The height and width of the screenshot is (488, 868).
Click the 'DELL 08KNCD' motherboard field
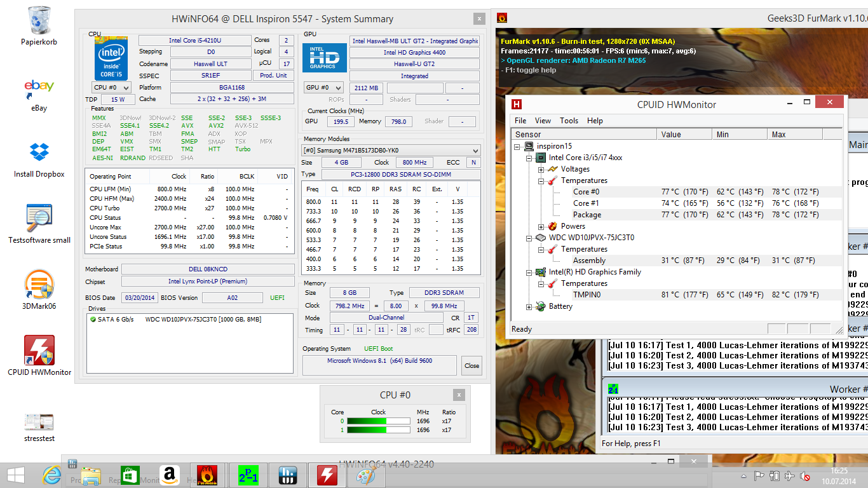(208, 269)
